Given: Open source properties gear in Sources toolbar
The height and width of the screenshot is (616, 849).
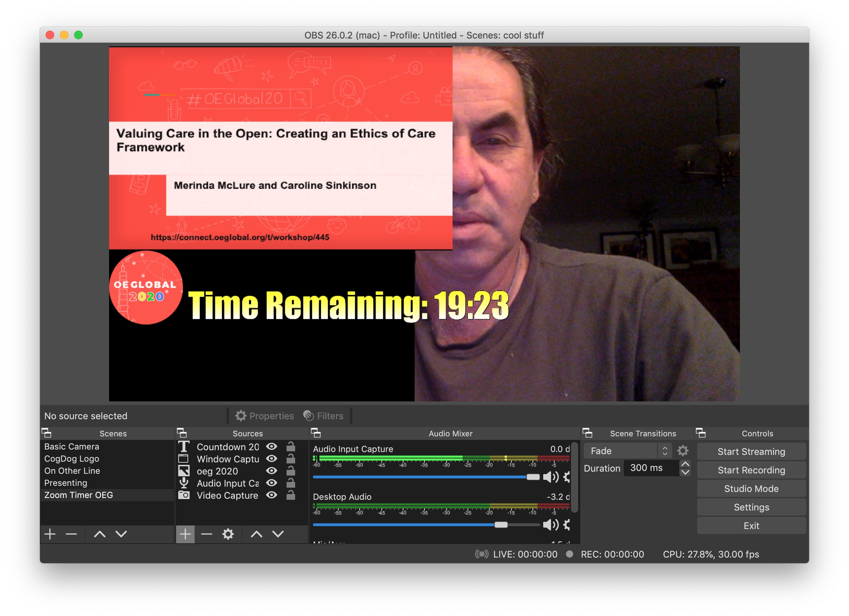Looking at the screenshot, I should [x=228, y=534].
